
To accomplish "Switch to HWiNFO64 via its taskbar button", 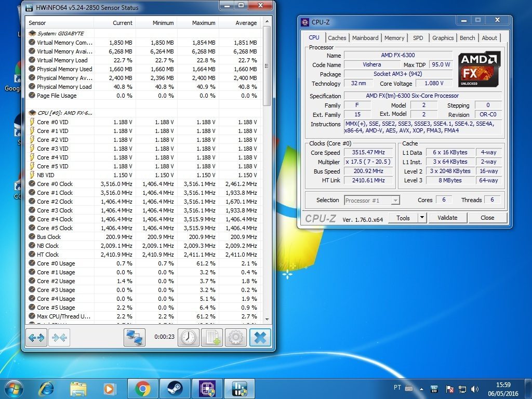I will [x=239, y=389].
